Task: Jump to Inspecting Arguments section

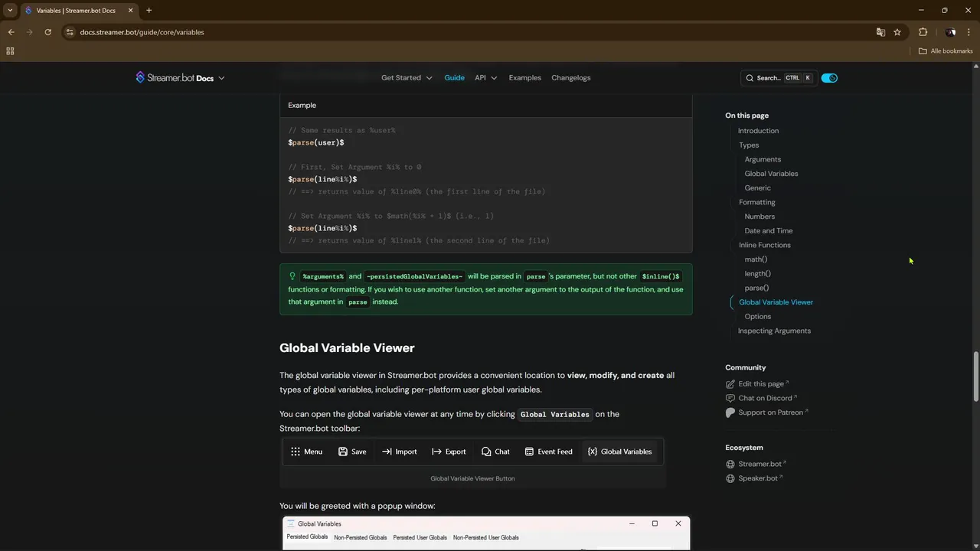Action: point(774,331)
